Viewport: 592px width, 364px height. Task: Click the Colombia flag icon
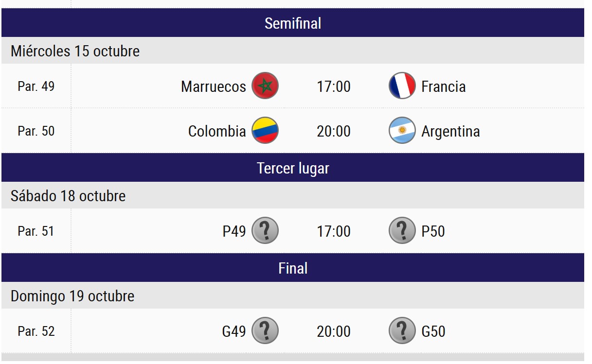coord(265,131)
